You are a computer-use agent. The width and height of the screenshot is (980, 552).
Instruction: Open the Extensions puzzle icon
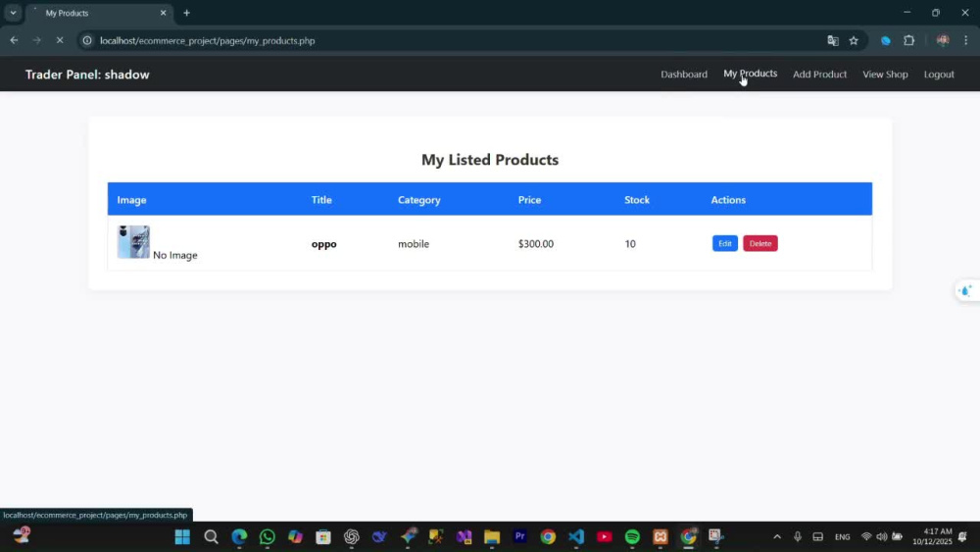tap(909, 40)
